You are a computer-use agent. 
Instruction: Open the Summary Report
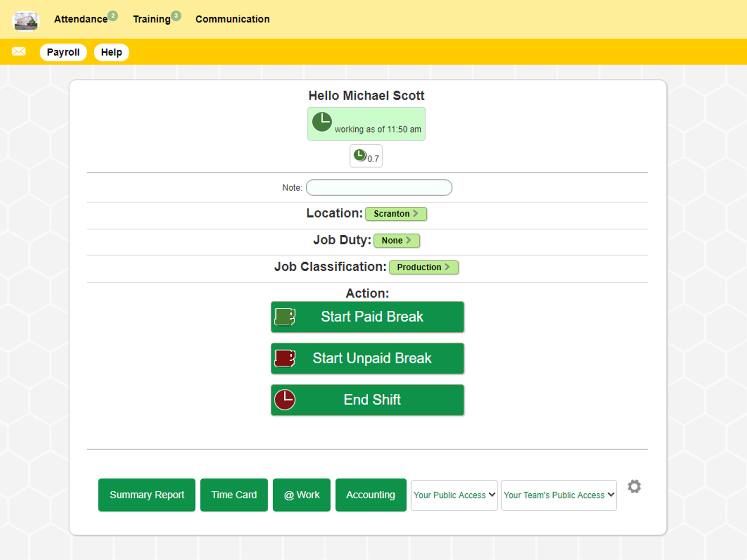pos(147,495)
